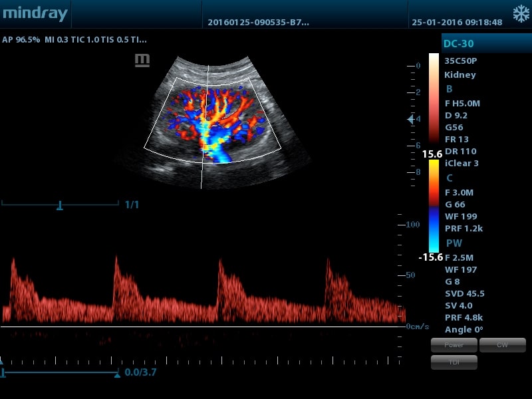Click the focus position triangle on depth scale
The width and height of the screenshot is (532, 399).
point(410,119)
